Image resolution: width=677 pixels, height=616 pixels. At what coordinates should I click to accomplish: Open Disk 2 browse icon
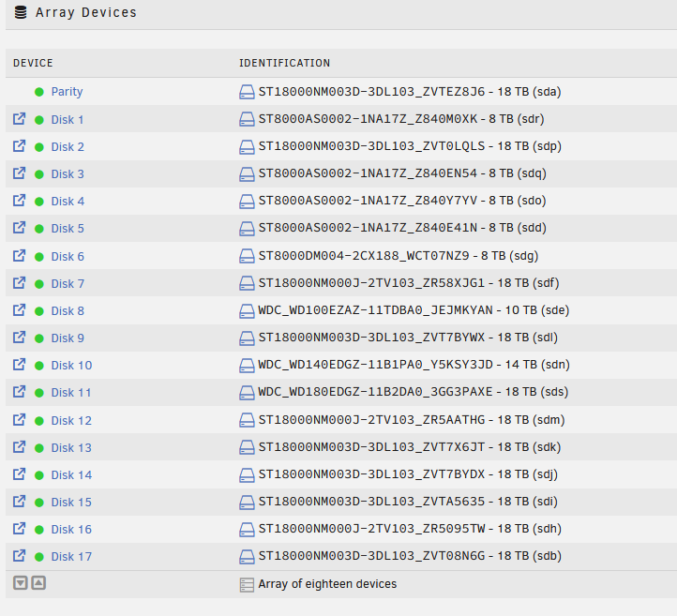point(19,146)
